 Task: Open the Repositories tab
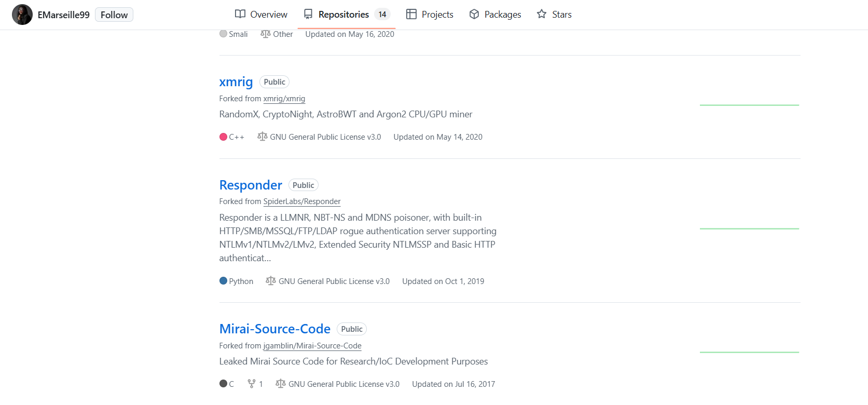pyautogui.click(x=343, y=15)
